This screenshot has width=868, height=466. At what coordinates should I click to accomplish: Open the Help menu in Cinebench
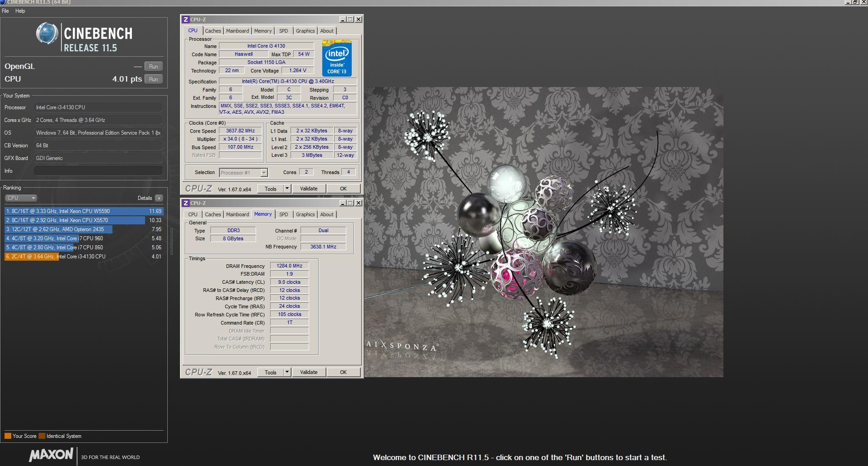pyautogui.click(x=20, y=11)
